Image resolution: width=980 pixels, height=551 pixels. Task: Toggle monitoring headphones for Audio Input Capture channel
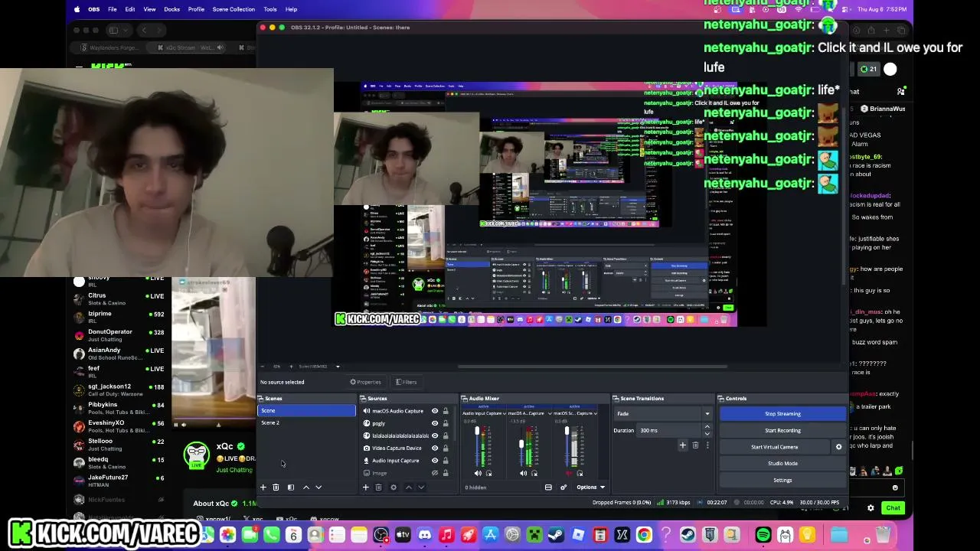(489, 473)
